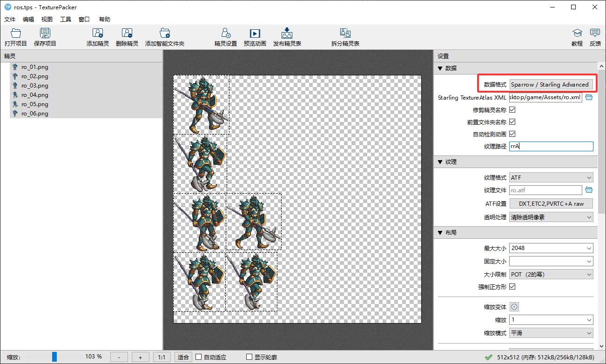This screenshot has height=364, width=606.
Task: Click 添加智能文件夹 icon
Action: click(164, 34)
